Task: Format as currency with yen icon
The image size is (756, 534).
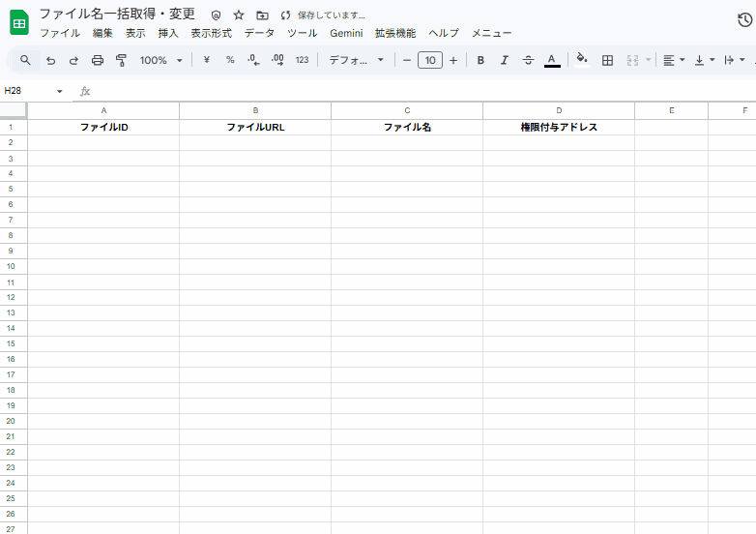Action: [x=206, y=60]
